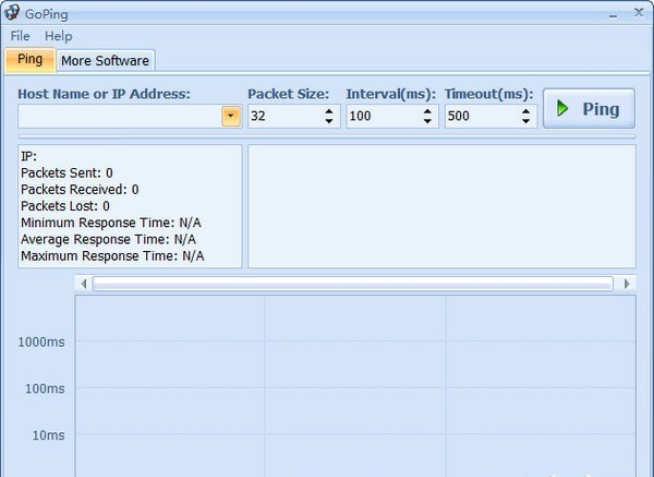Viewport: 654px width, 477px height.
Task: Expand the Host Name dropdown arrow
Action: [231, 116]
